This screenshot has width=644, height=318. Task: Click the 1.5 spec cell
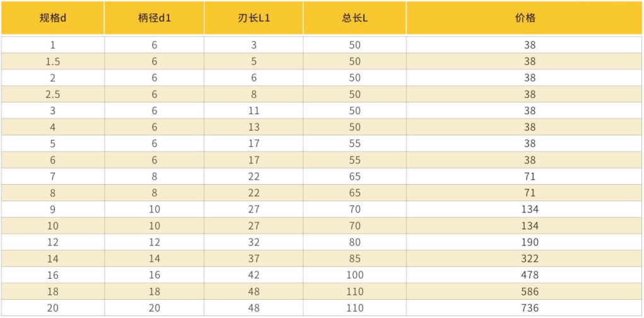(x=53, y=62)
